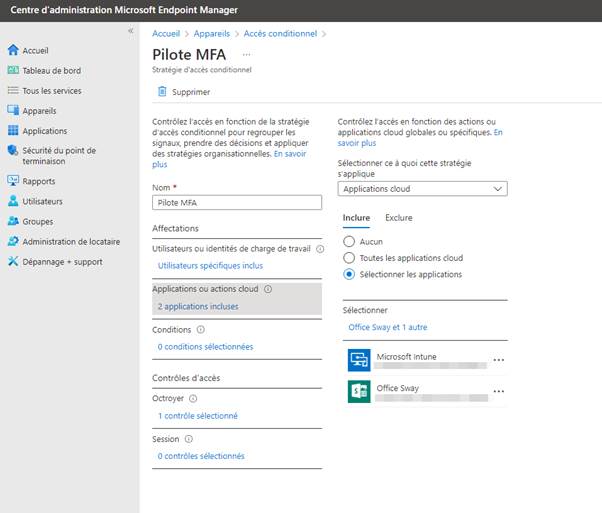
Task: Go to Appareils in the breadcrumb
Action: [212, 34]
